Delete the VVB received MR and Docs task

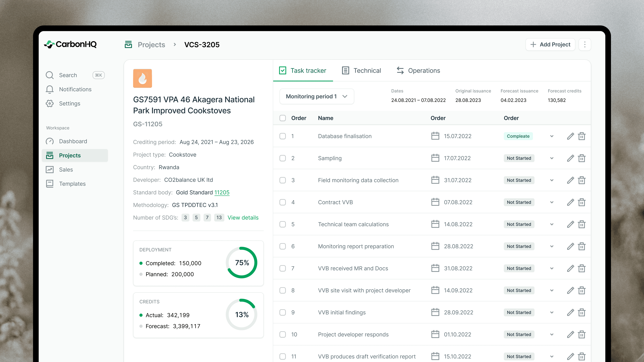(582, 268)
